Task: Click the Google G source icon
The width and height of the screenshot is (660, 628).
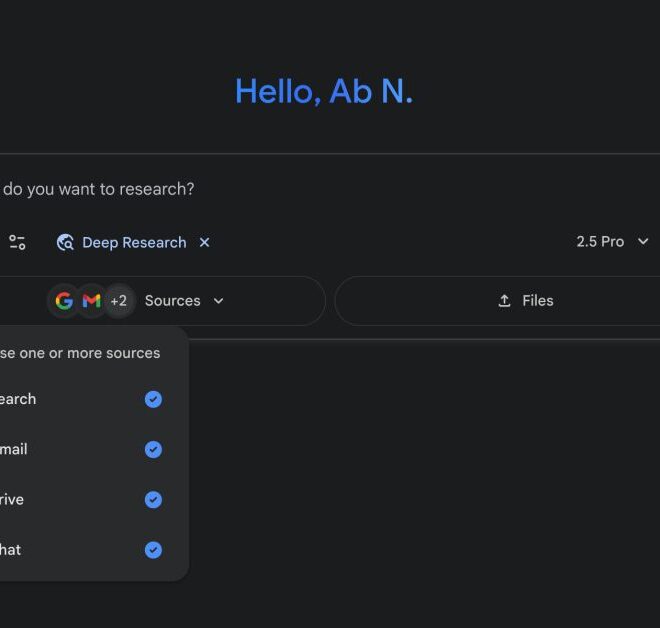Action: (x=64, y=301)
